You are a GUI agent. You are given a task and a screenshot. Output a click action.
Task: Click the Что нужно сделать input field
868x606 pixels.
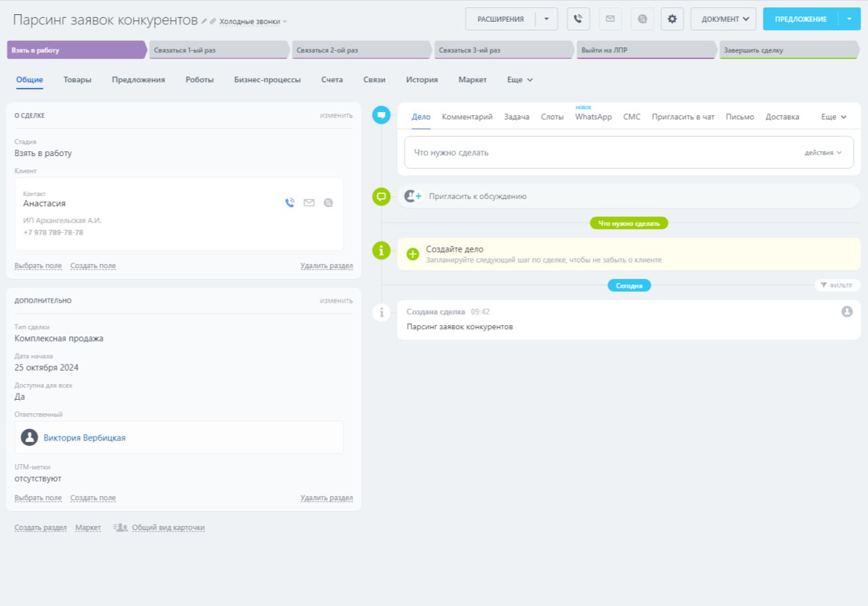597,153
